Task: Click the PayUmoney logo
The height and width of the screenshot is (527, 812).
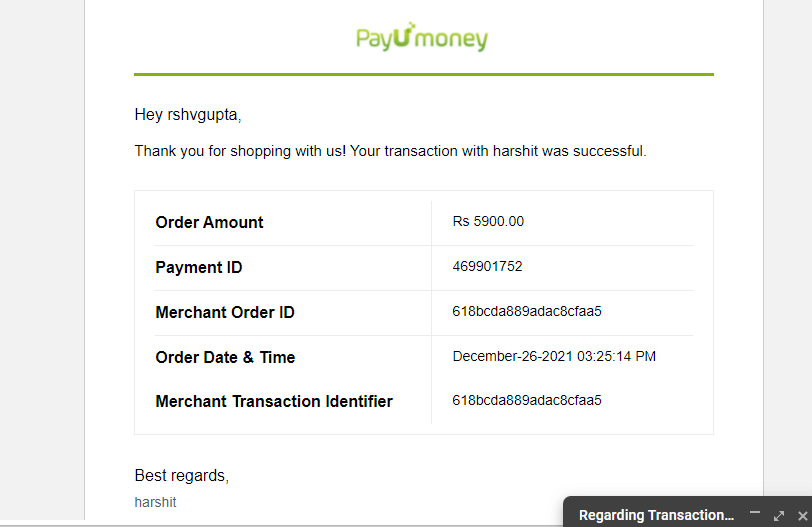Action: click(422, 37)
